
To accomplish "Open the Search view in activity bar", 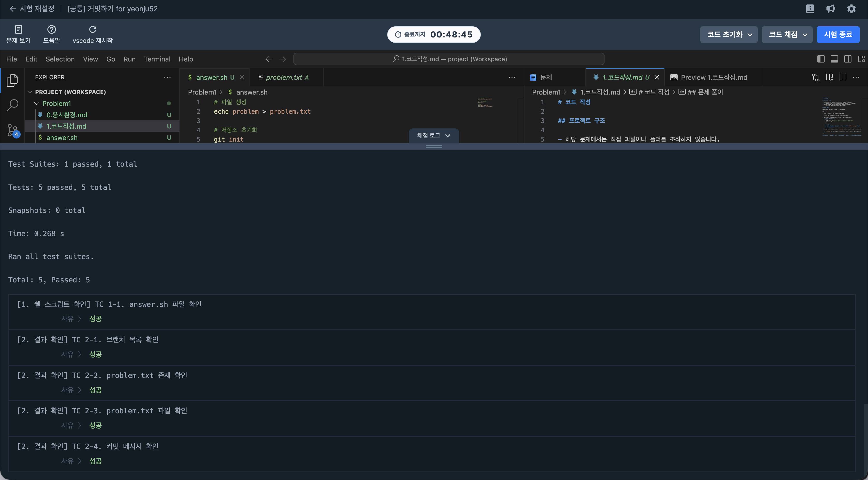I will pyautogui.click(x=12, y=105).
